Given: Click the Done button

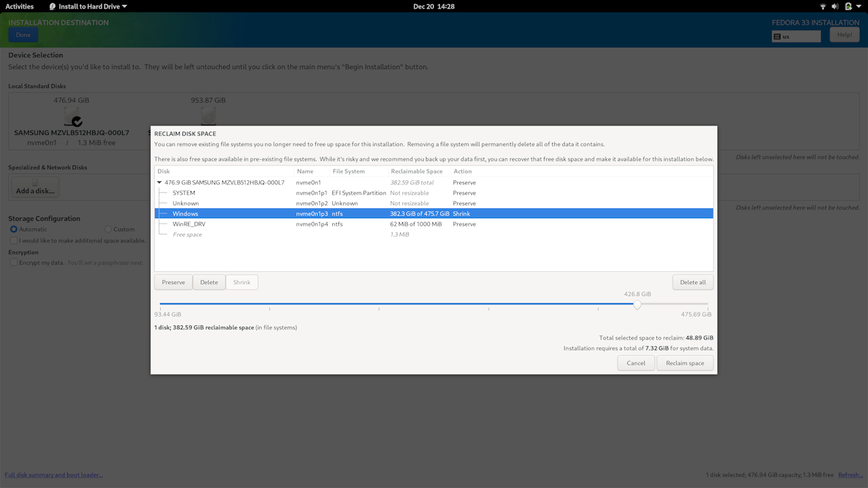Looking at the screenshot, I should tap(23, 35).
